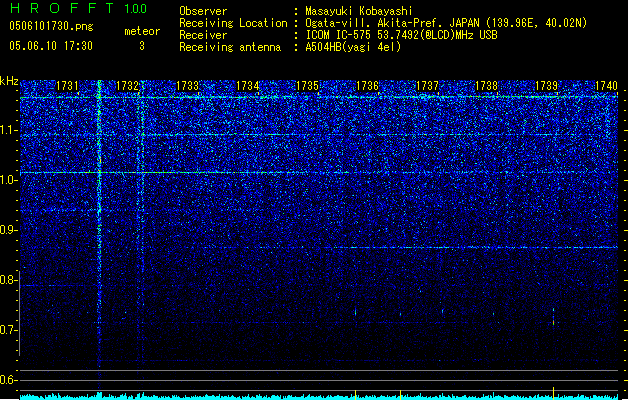
Task: Click the Observer name Masayuki Kobayashi
Action: (x=359, y=11)
